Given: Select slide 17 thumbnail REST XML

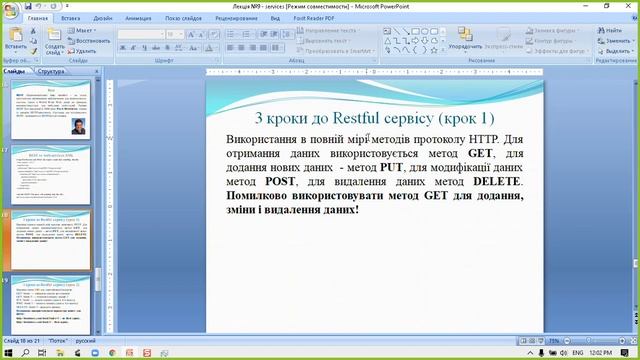Looking at the screenshot, I should pos(51,175).
